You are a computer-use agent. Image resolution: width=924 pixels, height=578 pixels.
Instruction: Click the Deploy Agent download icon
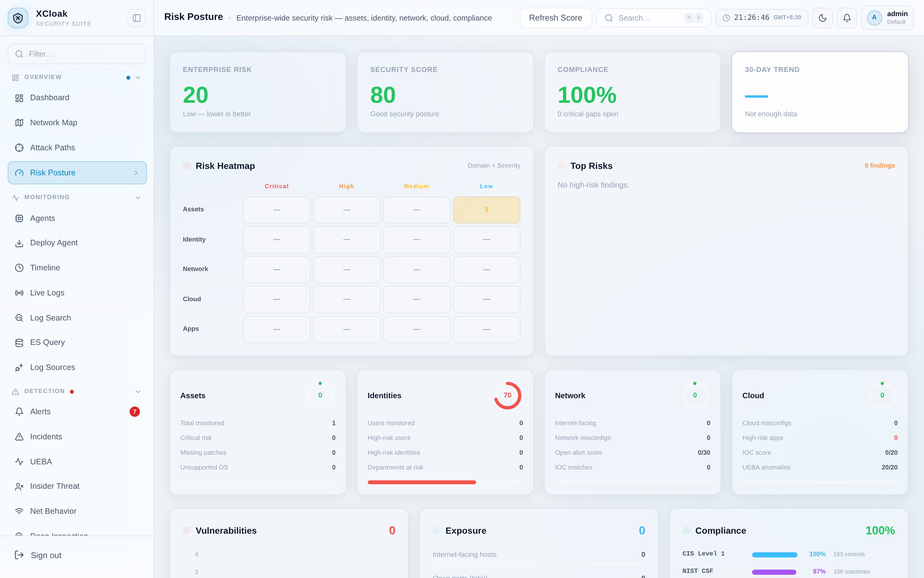(19, 243)
